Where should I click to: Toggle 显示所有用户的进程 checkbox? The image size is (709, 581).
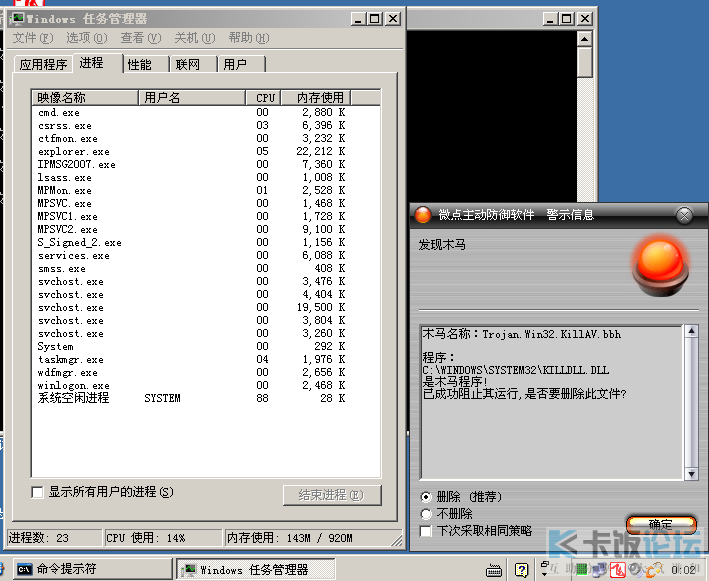pyautogui.click(x=38, y=492)
